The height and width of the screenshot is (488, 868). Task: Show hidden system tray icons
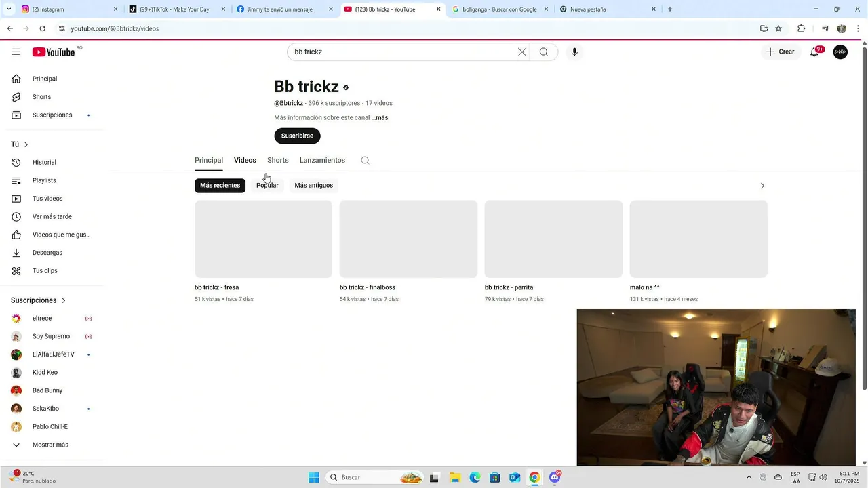[749, 477]
